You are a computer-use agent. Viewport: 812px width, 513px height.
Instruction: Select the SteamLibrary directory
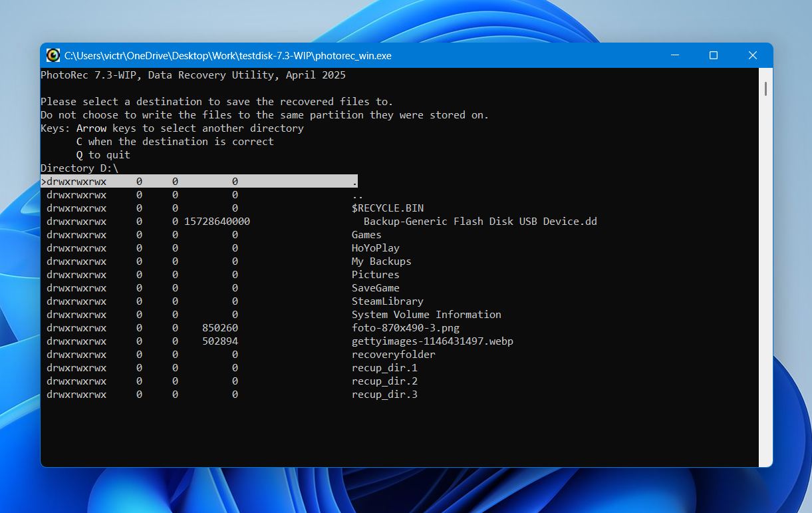[387, 301]
